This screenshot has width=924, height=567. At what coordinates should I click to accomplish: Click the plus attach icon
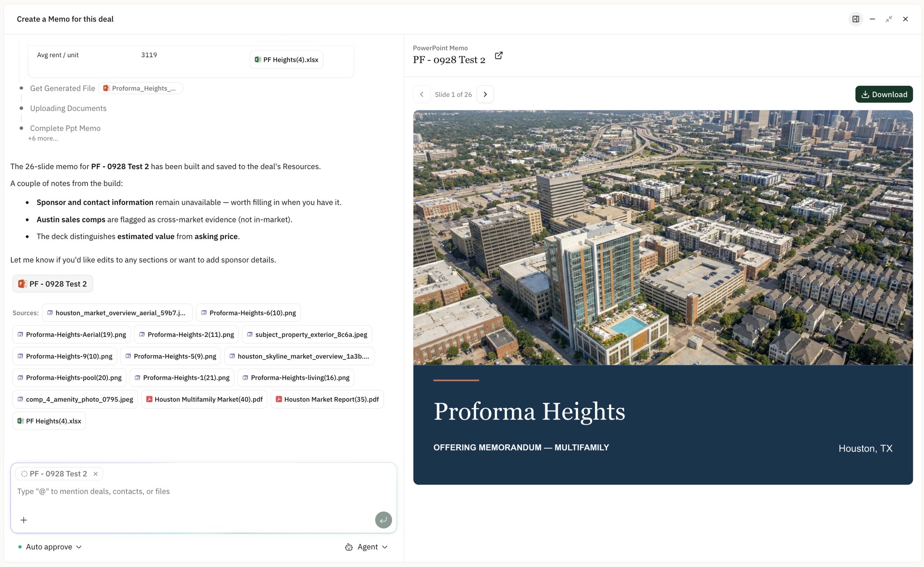(24, 520)
